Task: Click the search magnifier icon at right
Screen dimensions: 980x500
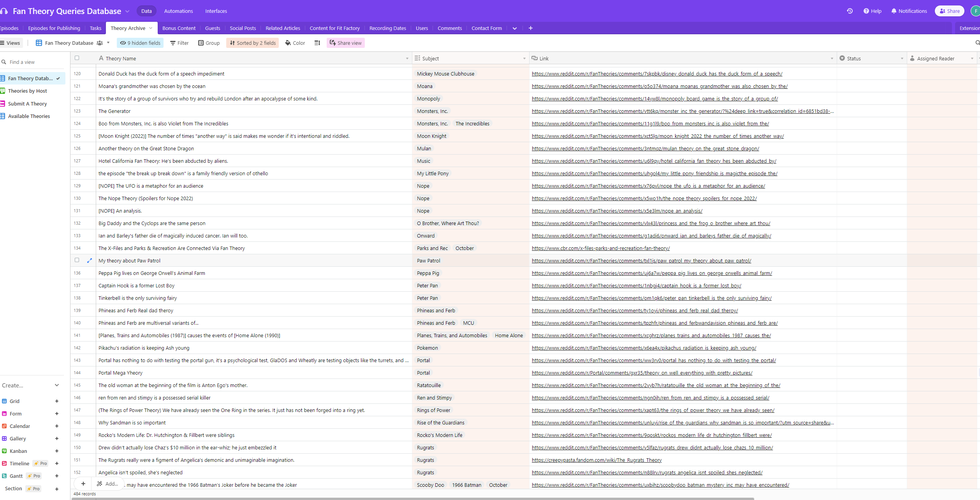Action: (977, 43)
